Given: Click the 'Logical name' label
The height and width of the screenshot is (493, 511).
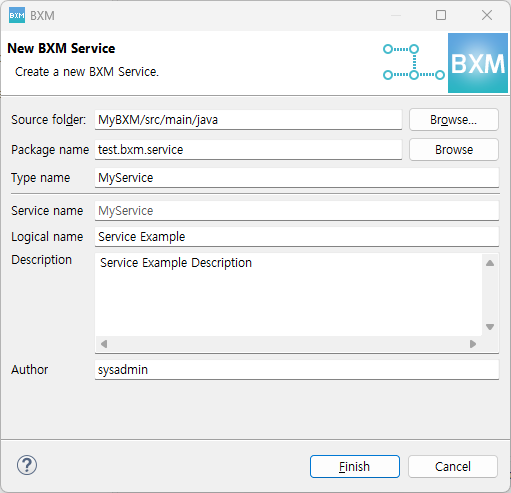Looking at the screenshot, I should 47,237.
